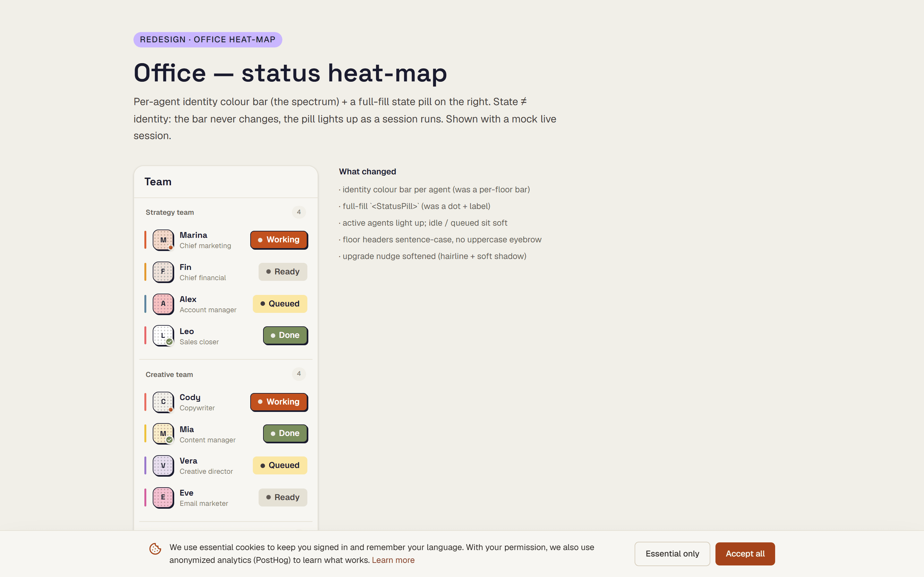Viewport: 924px width, 577px height.
Task: Choose Essential only cookies
Action: (672, 554)
